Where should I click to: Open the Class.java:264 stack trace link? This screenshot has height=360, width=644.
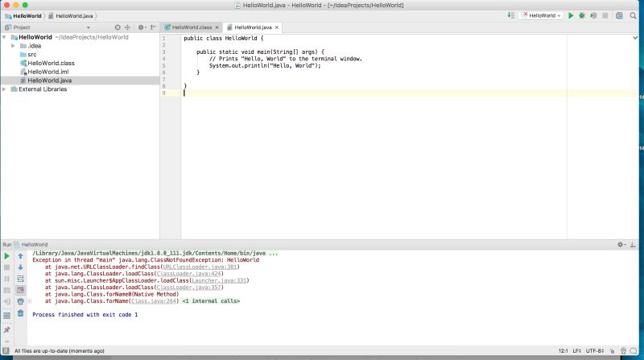tap(154, 301)
